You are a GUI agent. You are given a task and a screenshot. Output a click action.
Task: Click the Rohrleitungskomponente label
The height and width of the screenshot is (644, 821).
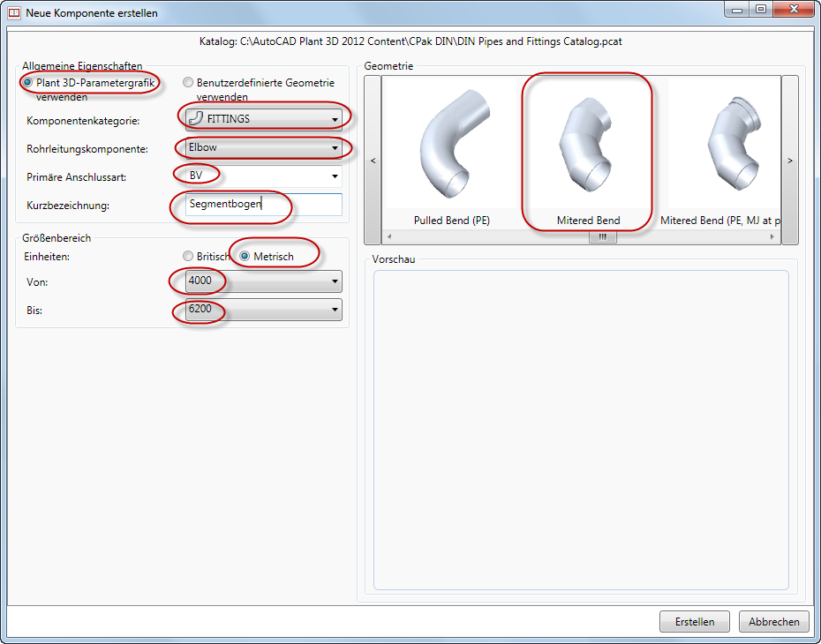coord(87,149)
